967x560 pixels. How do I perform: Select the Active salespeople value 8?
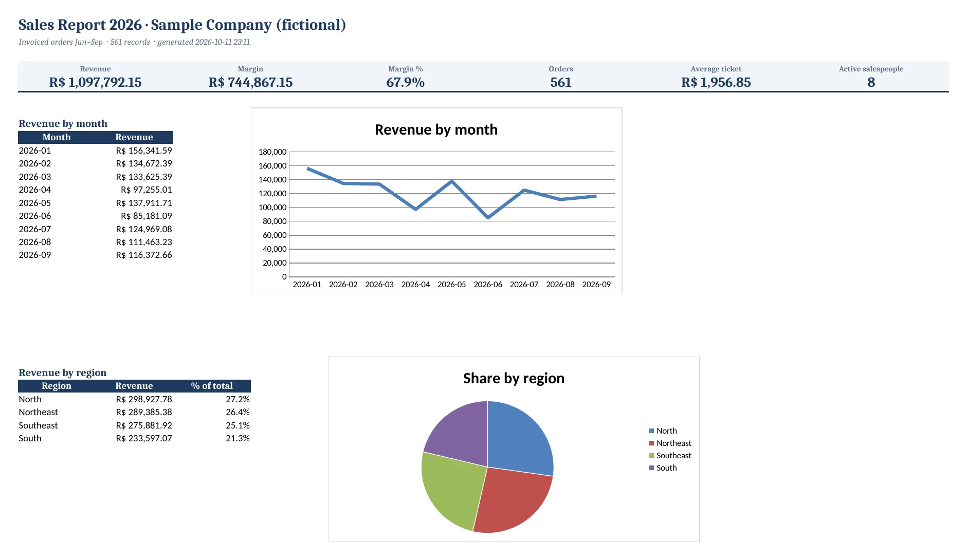871,82
